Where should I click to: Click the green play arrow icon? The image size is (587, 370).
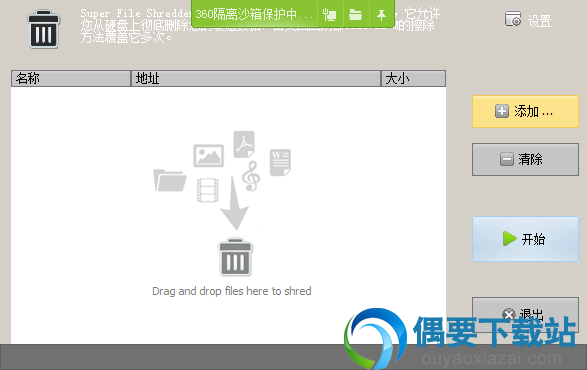[510, 239]
